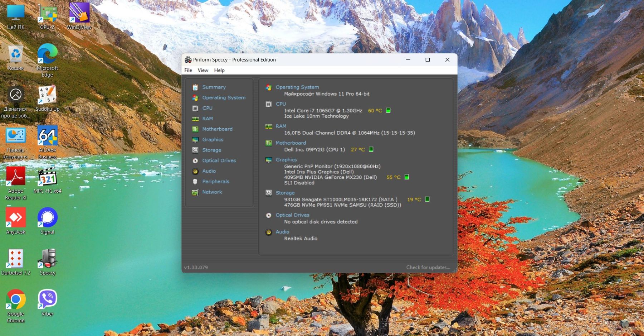This screenshot has width=644, height=336.
Task: Click the Graphics heading link in summary
Action: pos(286,160)
